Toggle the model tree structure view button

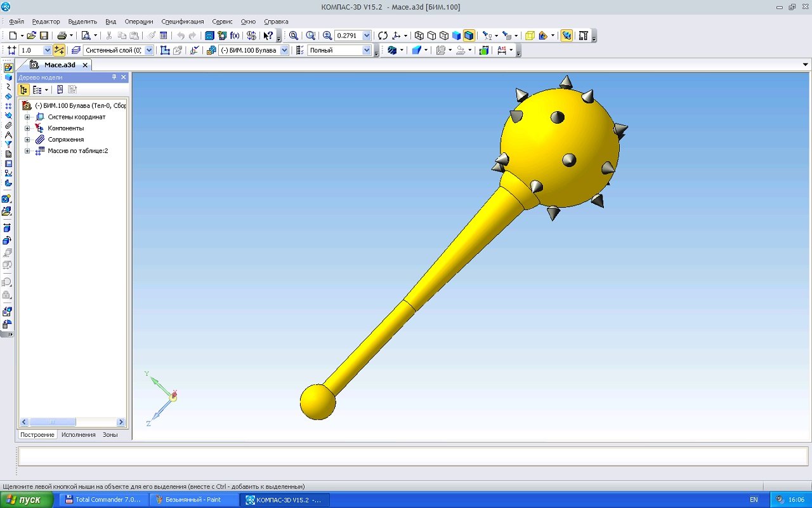[23, 90]
